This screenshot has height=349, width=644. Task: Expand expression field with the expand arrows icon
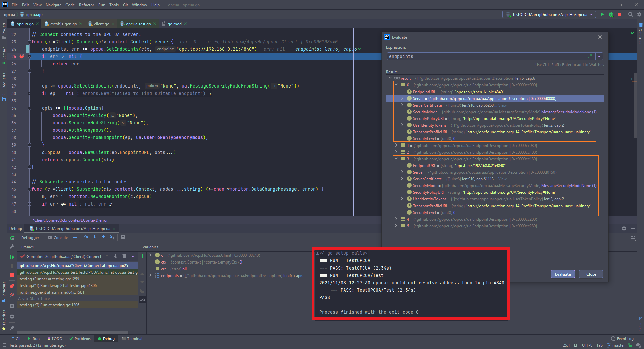(x=590, y=56)
